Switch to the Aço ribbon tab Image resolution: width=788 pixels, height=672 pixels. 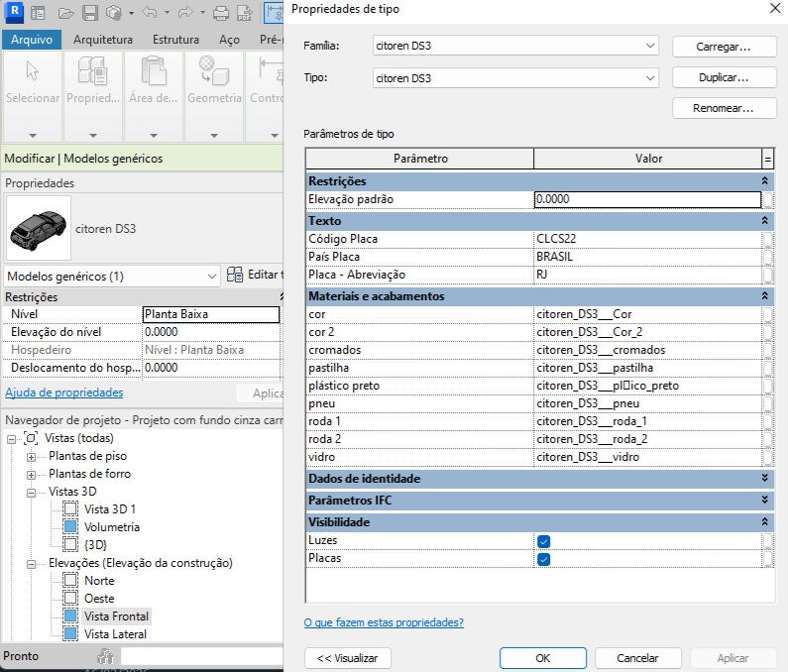[229, 40]
